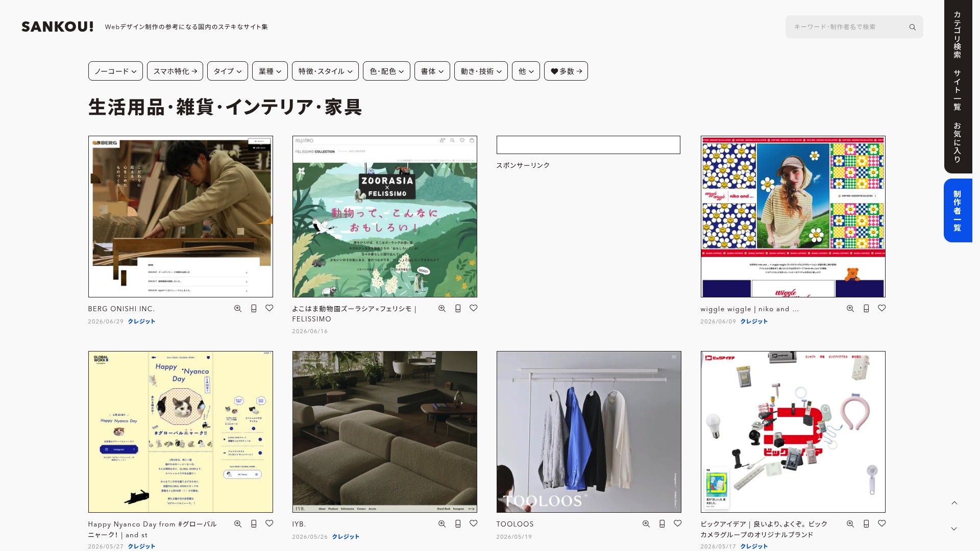Show mobile view for wiggle wiggle site
This screenshot has height=551, width=980.
[866, 309]
